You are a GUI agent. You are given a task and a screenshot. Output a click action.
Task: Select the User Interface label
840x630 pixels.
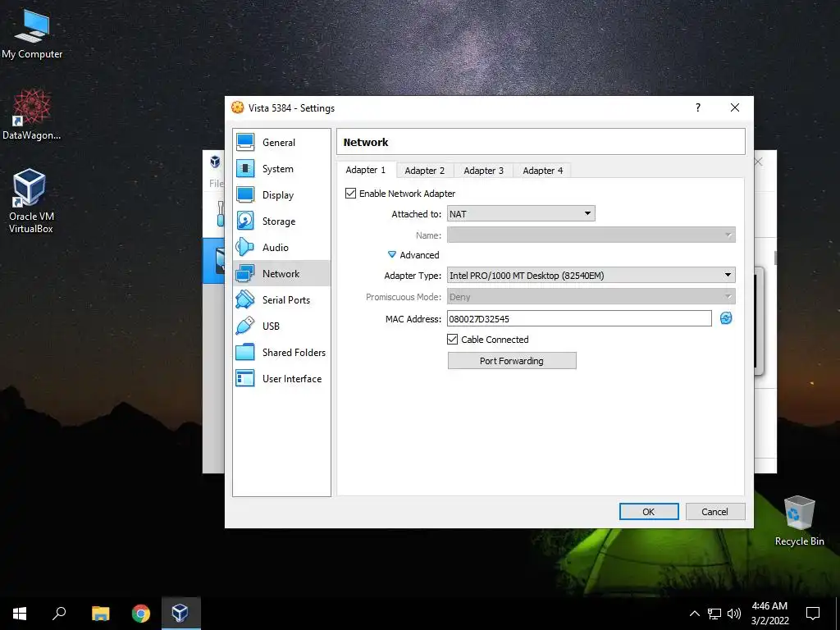click(292, 379)
